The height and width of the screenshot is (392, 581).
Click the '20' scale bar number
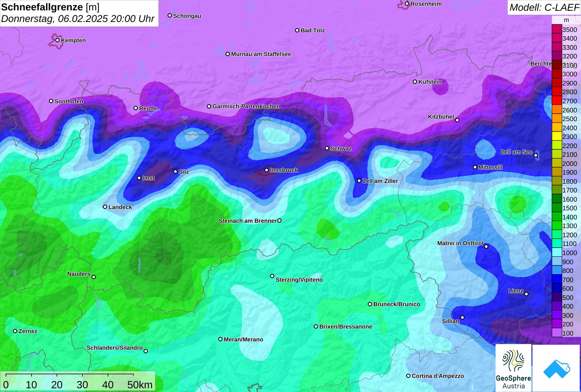pos(57,385)
